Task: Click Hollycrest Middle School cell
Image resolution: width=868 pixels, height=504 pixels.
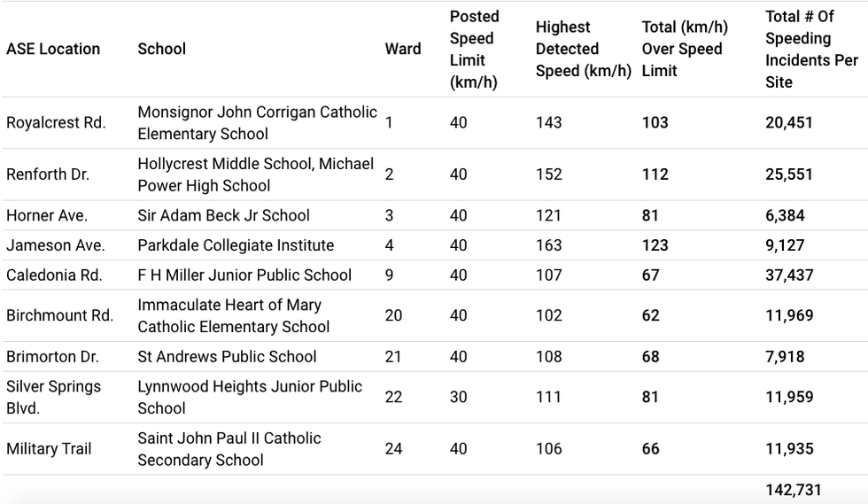Action: pyautogui.click(x=255, y=174)
